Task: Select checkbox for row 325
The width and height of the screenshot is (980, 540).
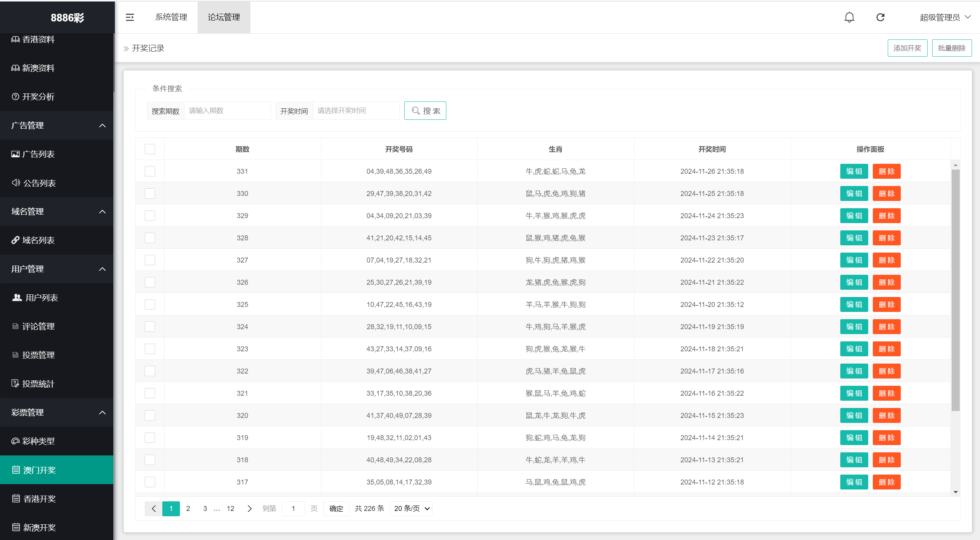Action: coord(150,305)
